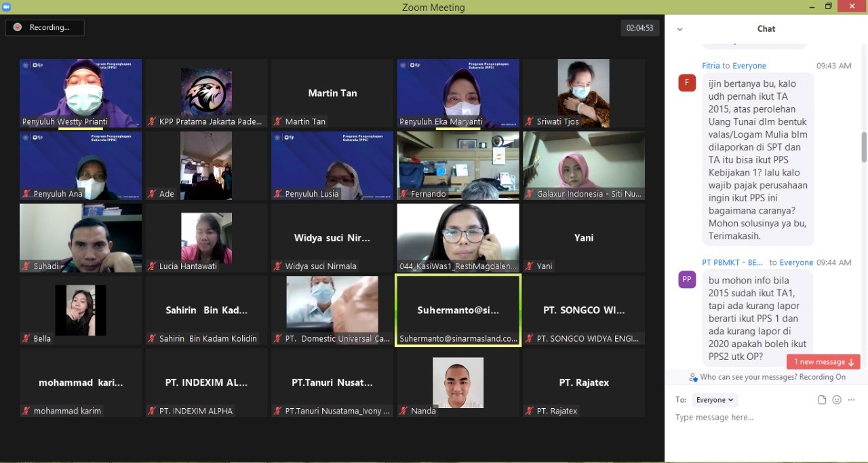Click the Zoom app icon in title bar

pos(7,7)
